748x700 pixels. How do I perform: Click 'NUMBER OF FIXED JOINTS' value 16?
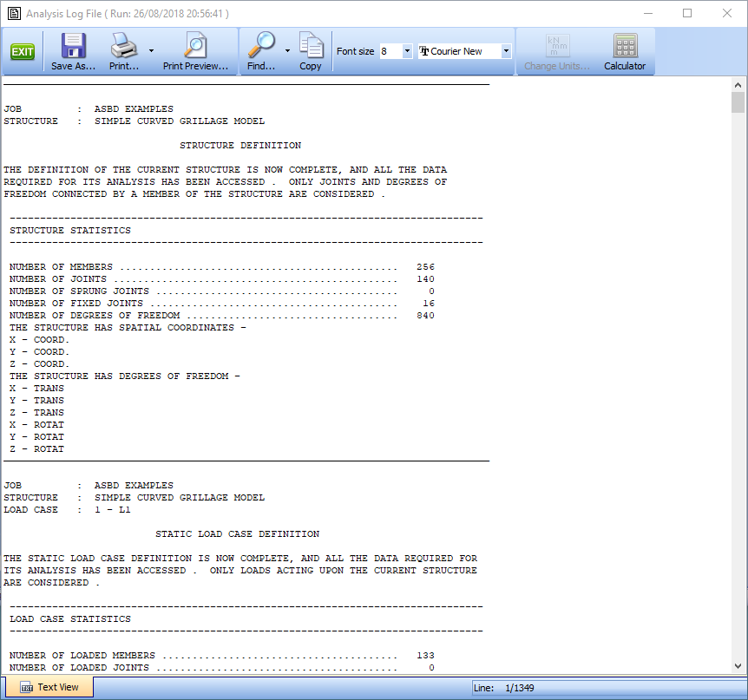coord(429,304)
